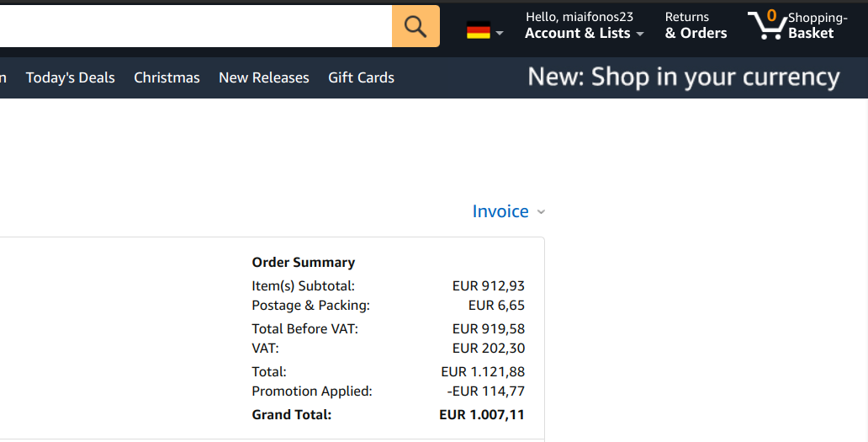Expand the Account & Lists dropdown arrow

(640, 35)
